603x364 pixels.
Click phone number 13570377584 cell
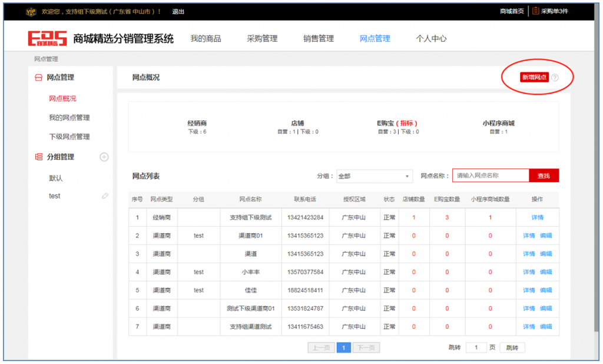point(306,272)
